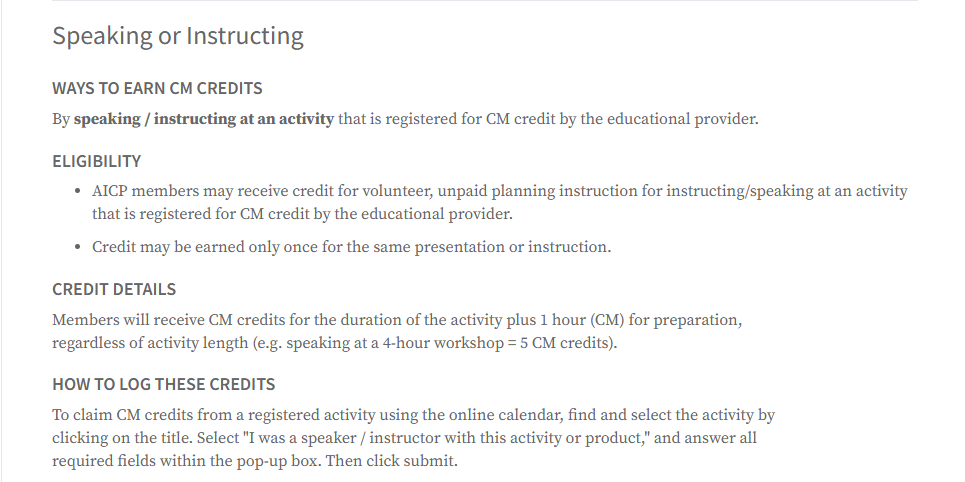Click the "CREDIT DETAILS" subheading
The image size is (965, 482).
pos(114,289)
